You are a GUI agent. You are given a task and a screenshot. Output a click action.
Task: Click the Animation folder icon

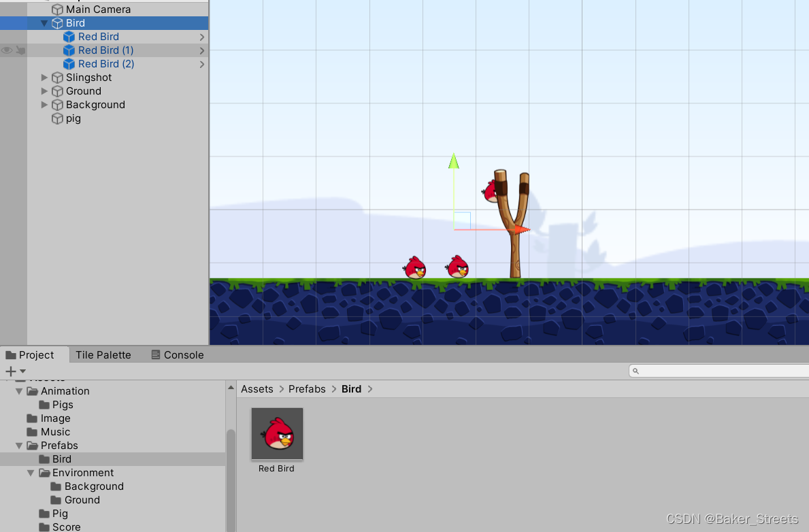point(33,391)
